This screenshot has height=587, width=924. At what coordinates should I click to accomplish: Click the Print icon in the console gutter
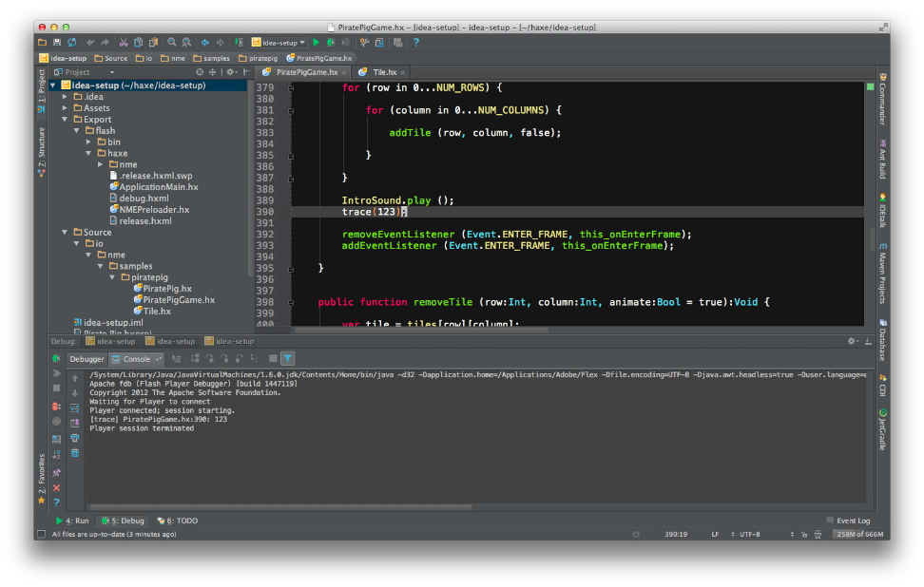(75, 438)
